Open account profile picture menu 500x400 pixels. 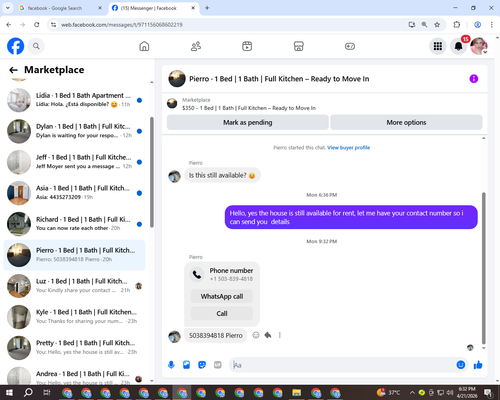[x=479, y=46]
